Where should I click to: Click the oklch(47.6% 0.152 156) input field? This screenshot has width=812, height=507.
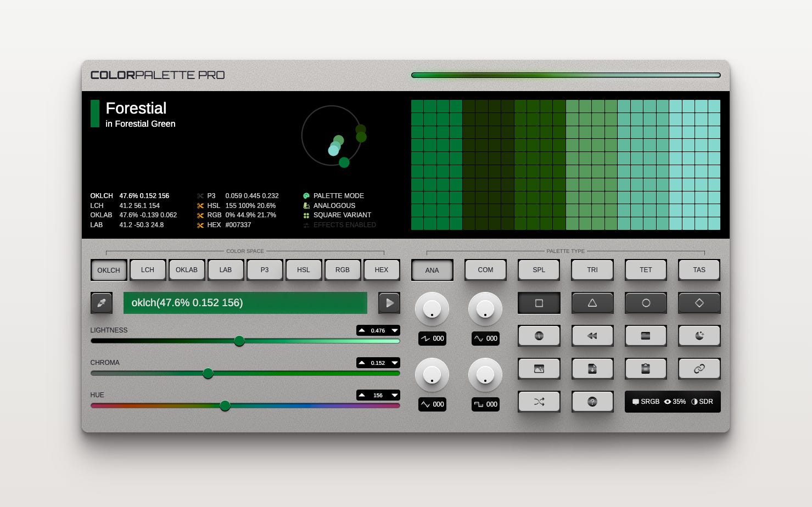tap(245, 303)
